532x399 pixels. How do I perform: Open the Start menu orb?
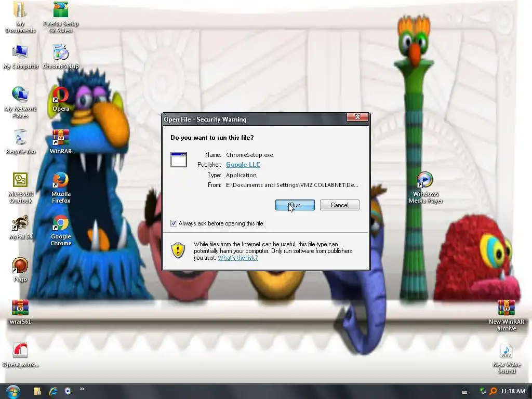pos(12,392)
